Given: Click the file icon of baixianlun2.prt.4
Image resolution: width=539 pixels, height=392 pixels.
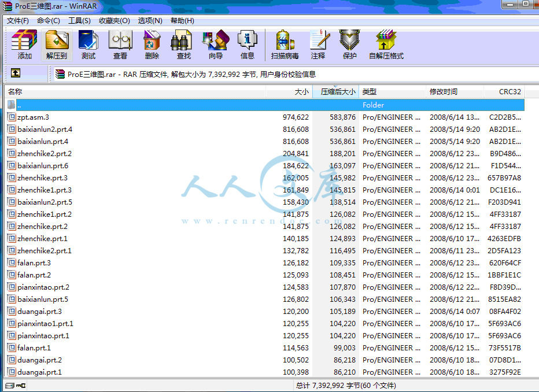Looking at the screenshot, I should pyautogui.click(x=12, y=129).
